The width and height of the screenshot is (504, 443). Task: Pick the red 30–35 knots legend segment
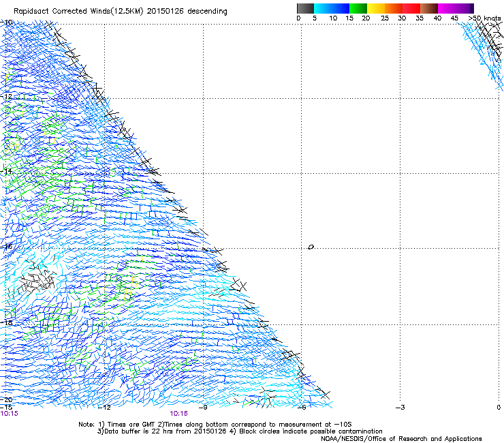[x=411, y=9]
